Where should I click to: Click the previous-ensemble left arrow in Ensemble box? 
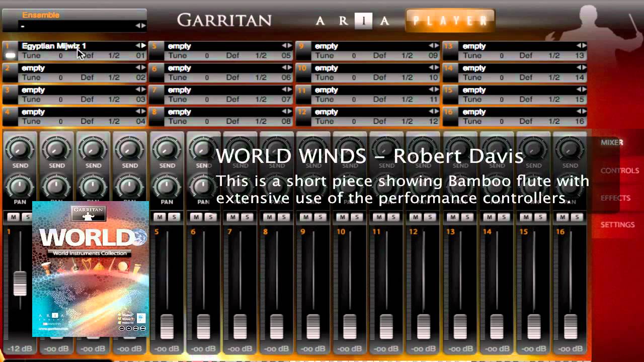click(138, 26)
